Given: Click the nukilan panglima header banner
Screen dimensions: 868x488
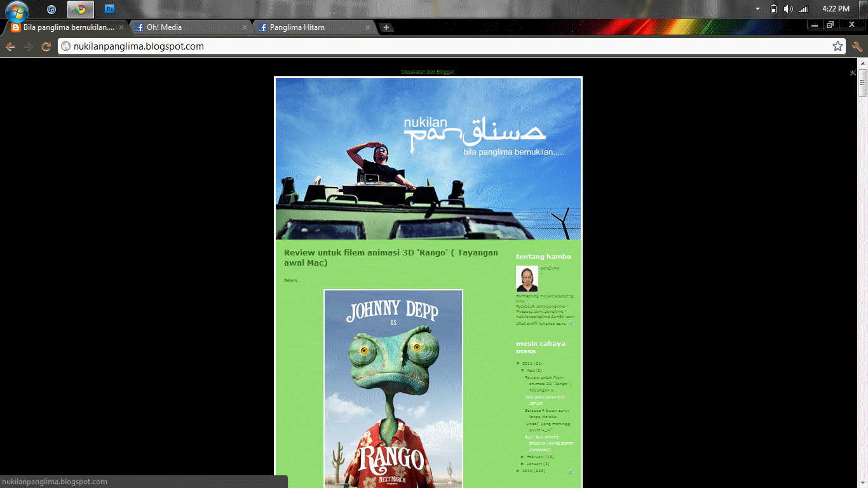Looking at the screenshot, I should coord(428,159).
